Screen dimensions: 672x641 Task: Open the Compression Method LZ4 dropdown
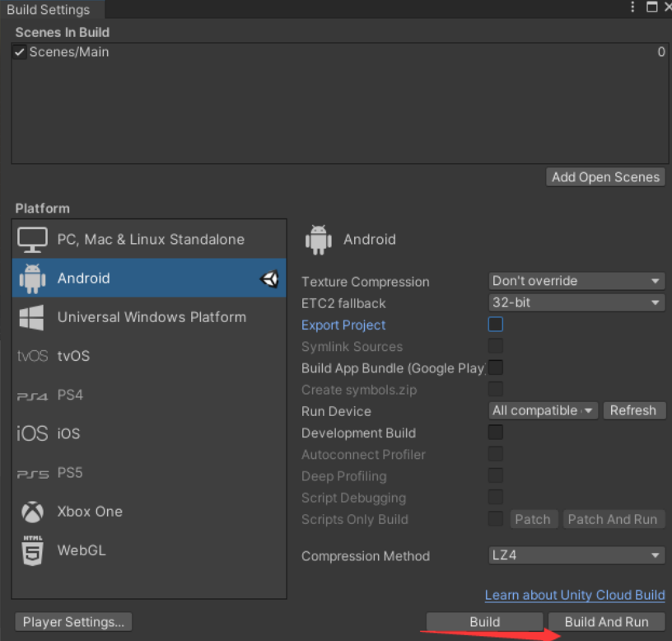576,555
